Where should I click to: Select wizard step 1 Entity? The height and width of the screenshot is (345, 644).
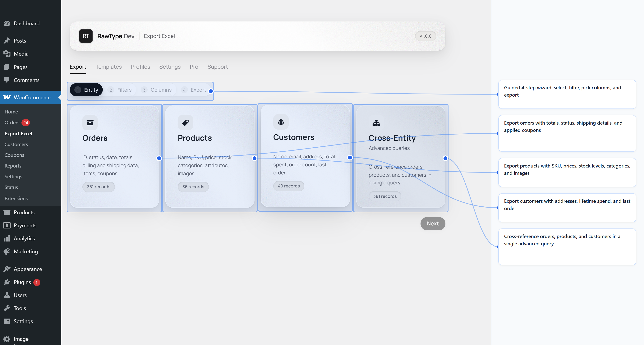pyautogui.click(x=86, y=90)
